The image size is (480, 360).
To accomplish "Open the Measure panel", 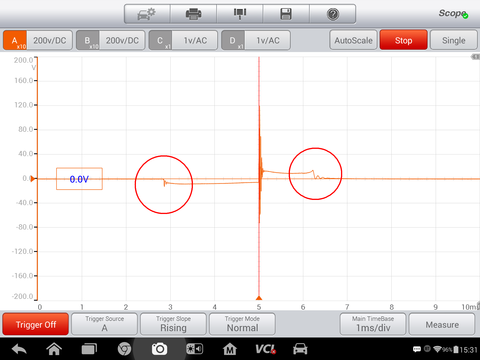I will (x=442, y=324).
